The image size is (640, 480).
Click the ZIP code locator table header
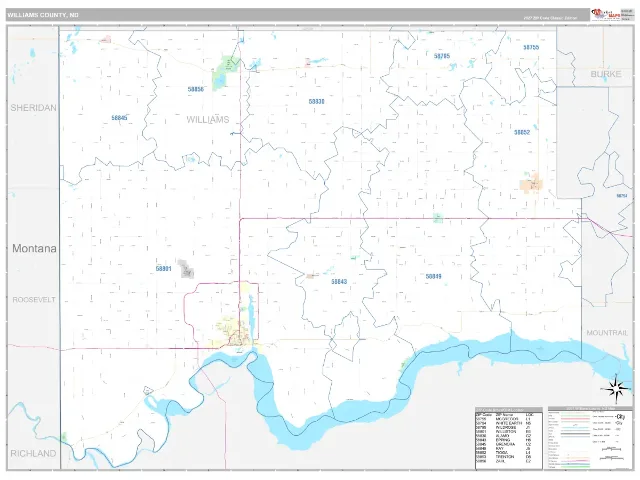(509, 410)
